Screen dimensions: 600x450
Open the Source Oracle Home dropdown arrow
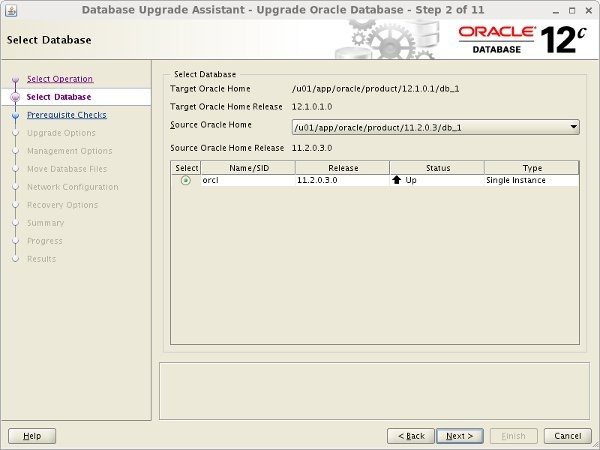tap(573, 127)
